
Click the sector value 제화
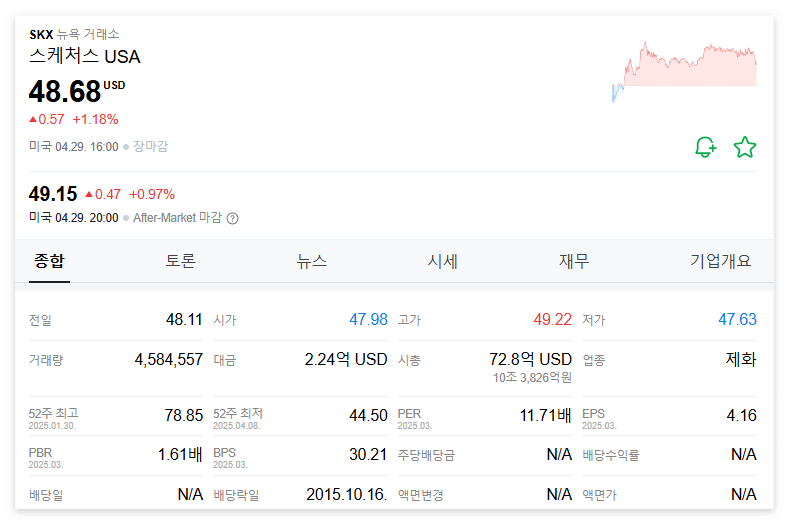click(x=741, y=359)
